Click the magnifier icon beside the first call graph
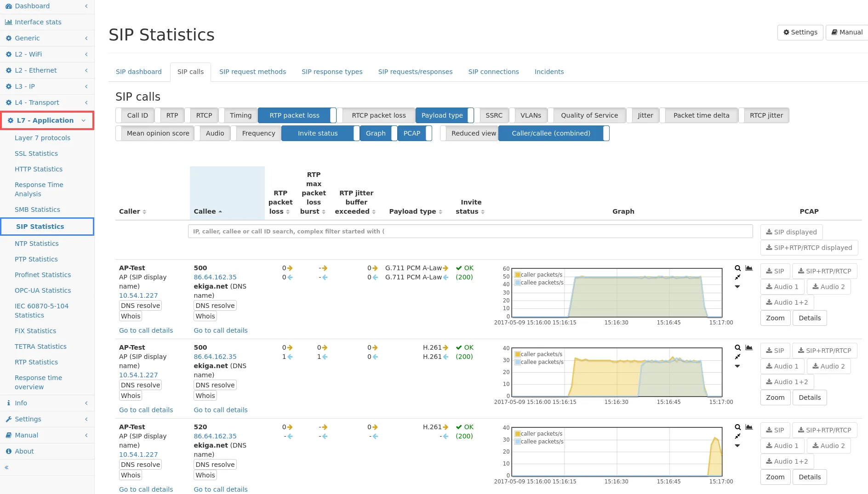The image size is (868, 494). [737, 268]
